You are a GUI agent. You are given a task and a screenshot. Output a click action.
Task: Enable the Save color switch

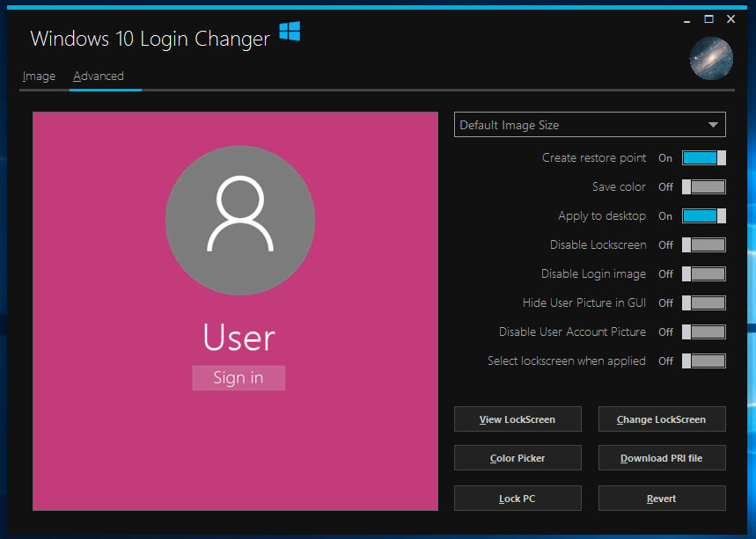click(704, 187)
